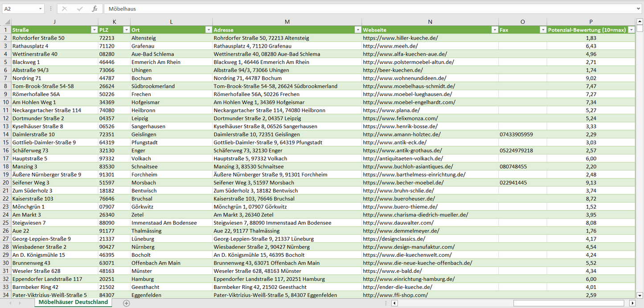Click the Cancel X icon in formula bar

[x=65, y=9]
